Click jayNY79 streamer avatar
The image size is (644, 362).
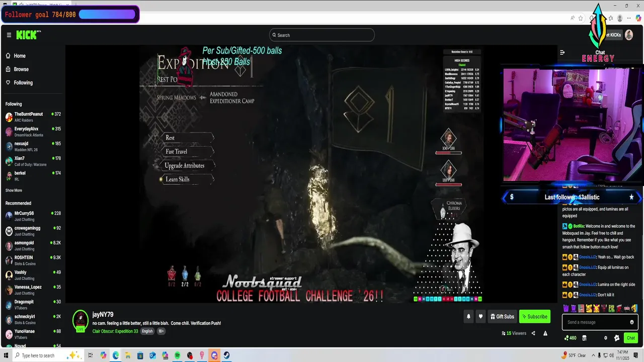[80, 320]
